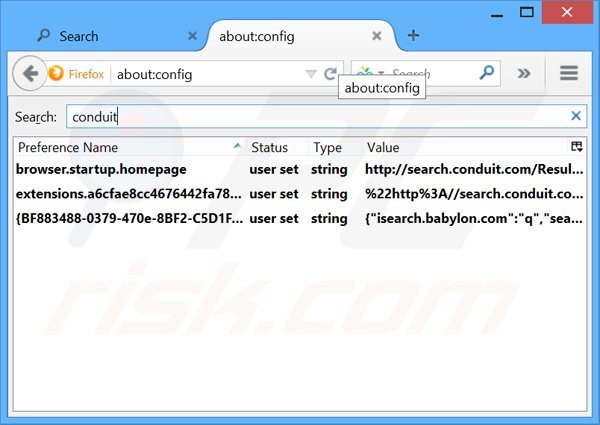Clear the conduit filter with the X icon
The height and width of the screenshot is (425, 600).
[x=576, y=116]
